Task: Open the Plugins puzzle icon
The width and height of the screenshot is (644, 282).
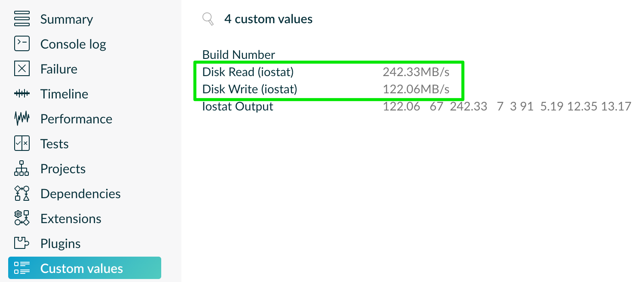Action: pyautogui.click(x=21, y=244)
